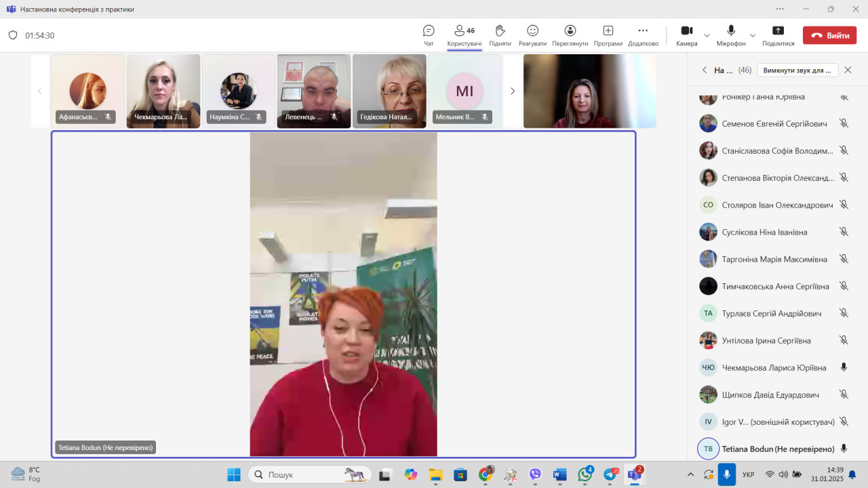Click the Вимкнути звук для... mute button
This screenshot has height=488, width=868.
[x=797, y=70]
